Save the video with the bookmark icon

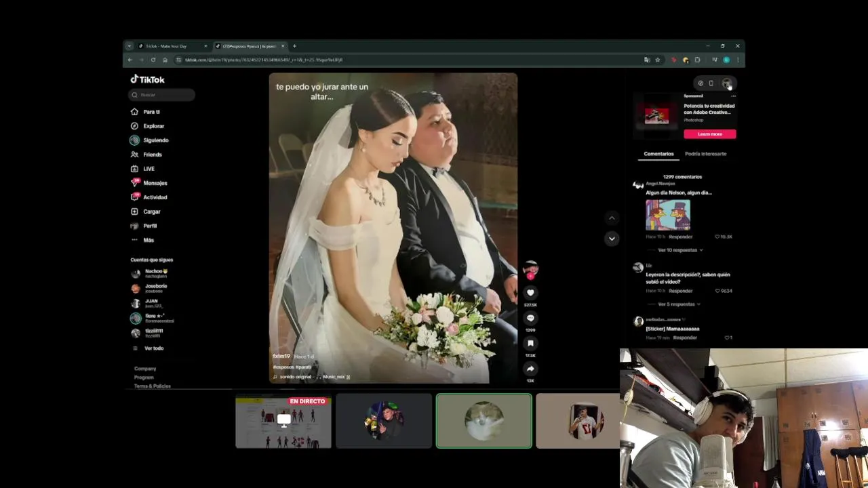pyautogui.click(x=530, y=344)
